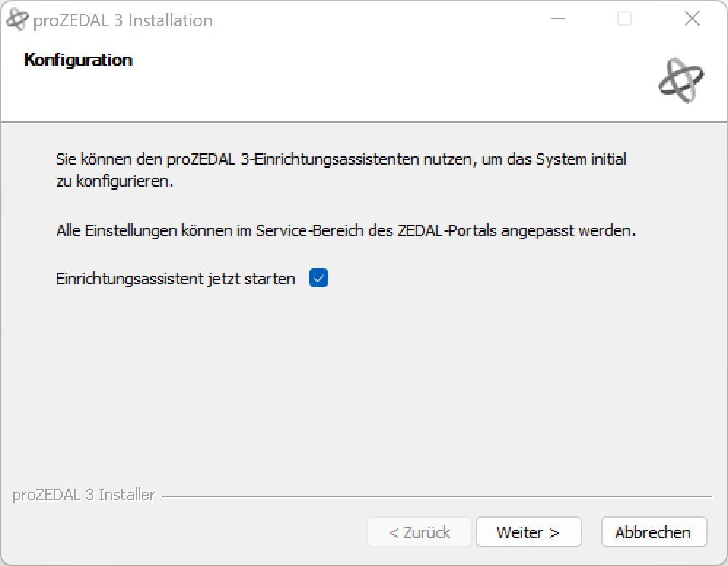
Task: Click the divider line below the header banner
Action: click(365, 122)
